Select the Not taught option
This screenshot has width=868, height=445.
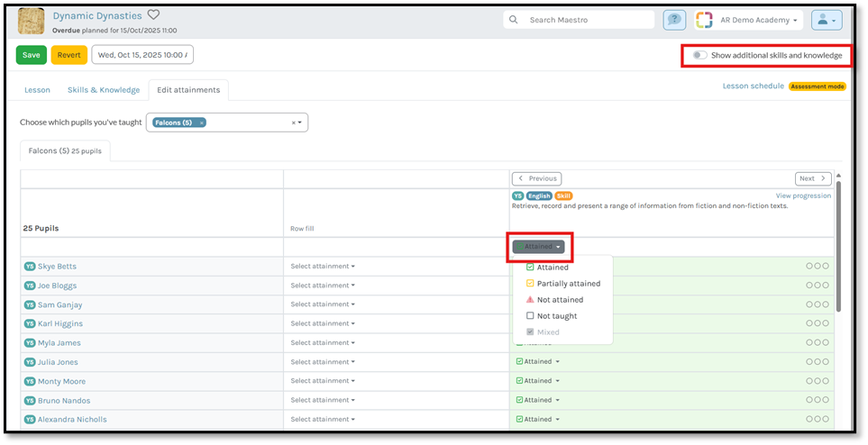point(556,316)
